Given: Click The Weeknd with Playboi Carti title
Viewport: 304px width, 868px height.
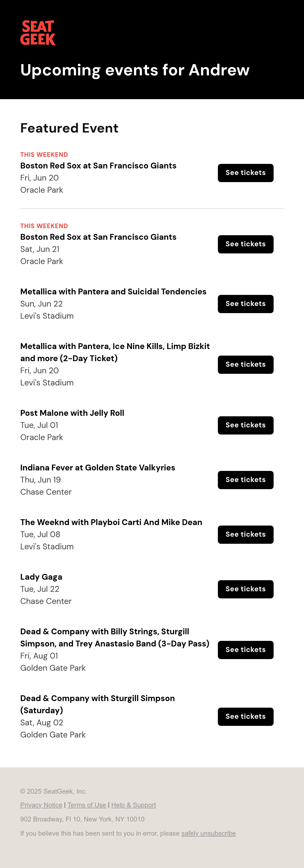Looking at the screenshot, I should click(111, 522).
